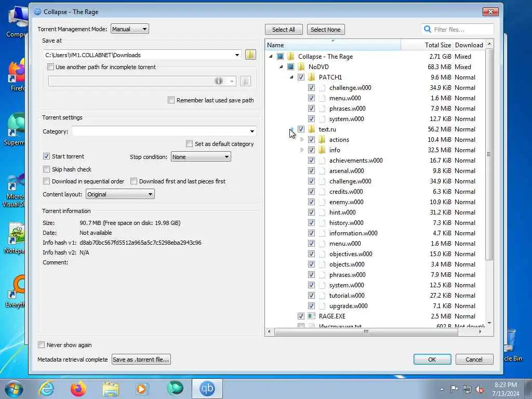532x399 pixels.
Task: Check Set as default category
Action: [x=189, y=144]
